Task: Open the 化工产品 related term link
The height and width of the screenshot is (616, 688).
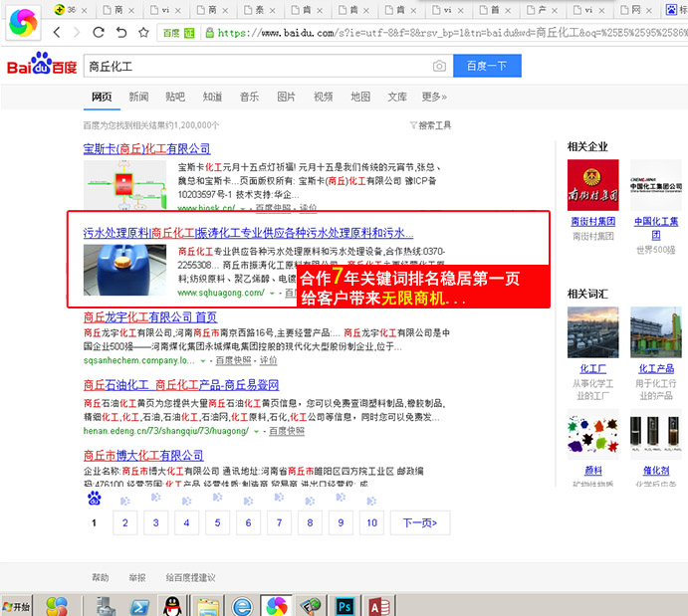Action: (656, 368)
